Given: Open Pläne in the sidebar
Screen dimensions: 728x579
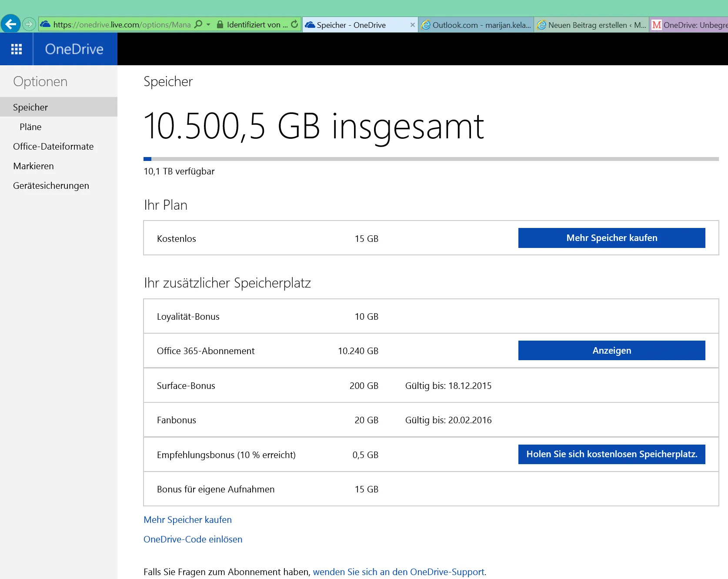Looking at the screenshot, I should [30, 127].
